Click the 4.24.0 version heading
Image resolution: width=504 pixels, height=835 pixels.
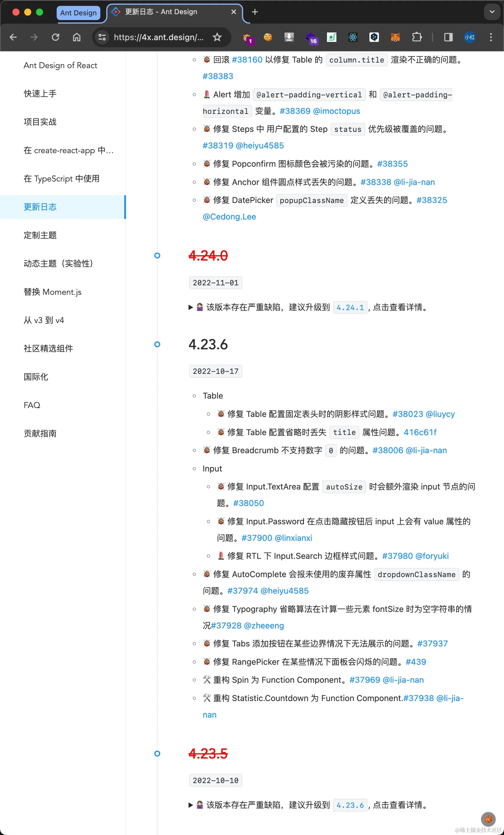pyautogui.click(x=208, y=256)
